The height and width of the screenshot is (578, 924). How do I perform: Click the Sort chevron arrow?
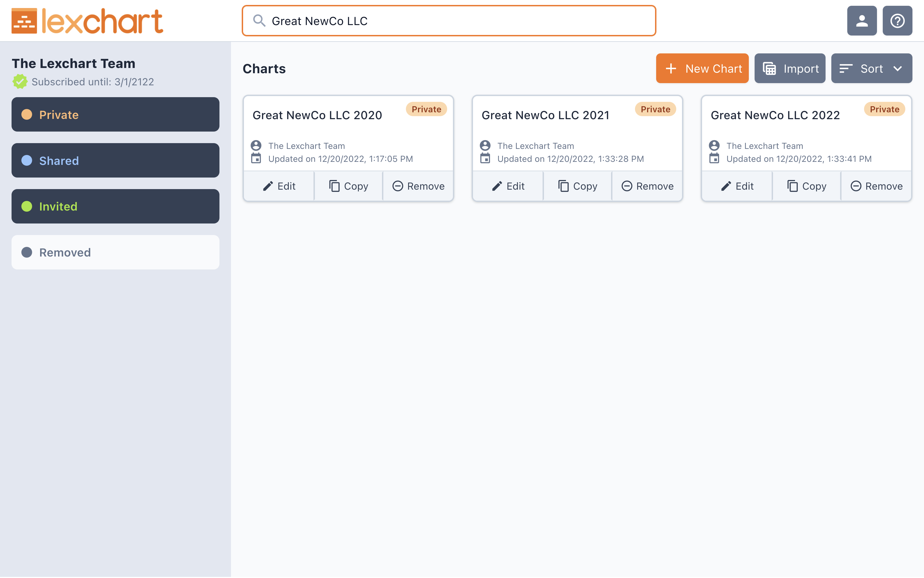click(898, 69)
